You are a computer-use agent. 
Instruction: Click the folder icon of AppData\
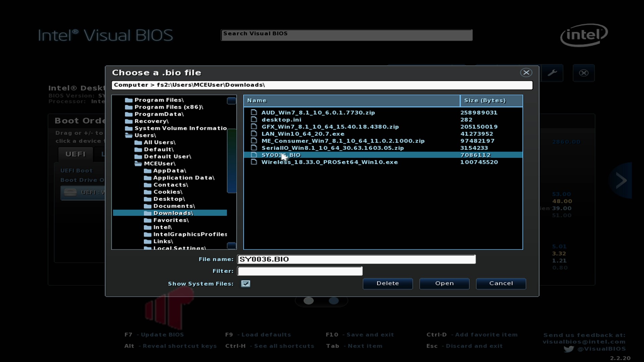click(148, 171)
